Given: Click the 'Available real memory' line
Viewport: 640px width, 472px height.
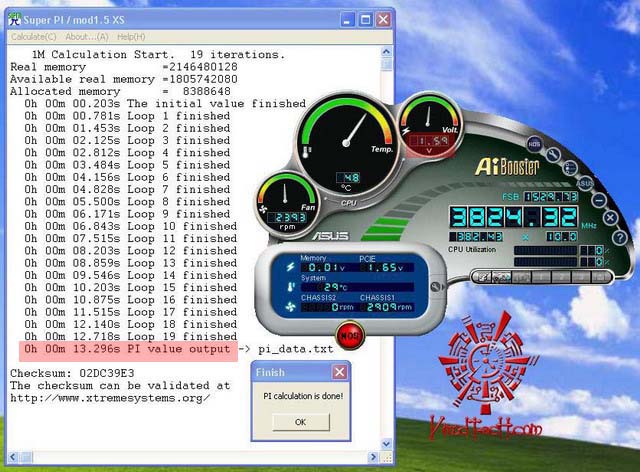Looking at the screenshot, I should click(x=124, y=79).
